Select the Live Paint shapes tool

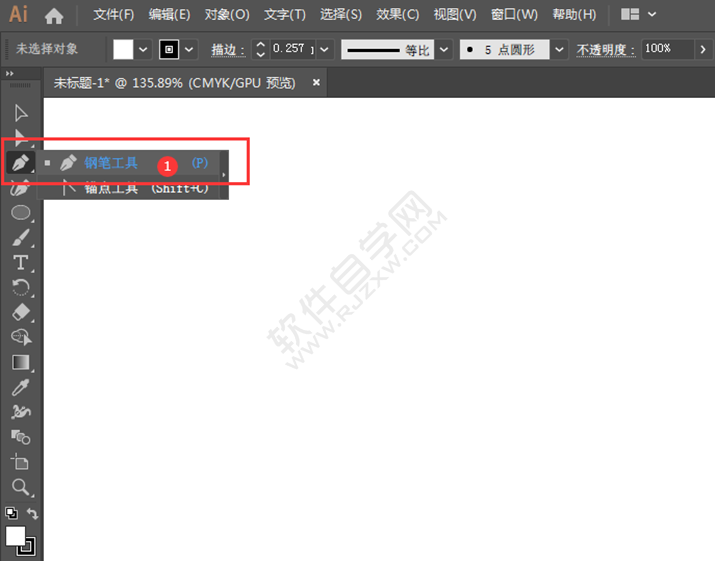click(21, 437)
